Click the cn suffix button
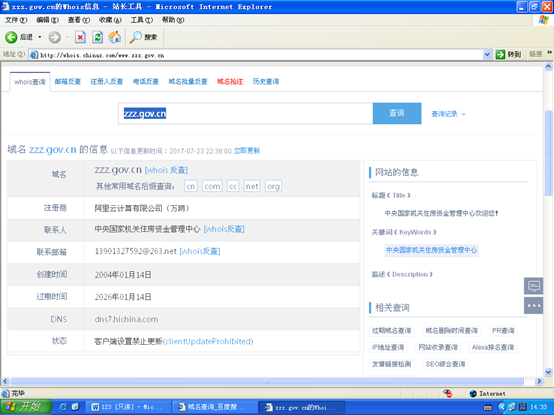 tap(190, 186)
